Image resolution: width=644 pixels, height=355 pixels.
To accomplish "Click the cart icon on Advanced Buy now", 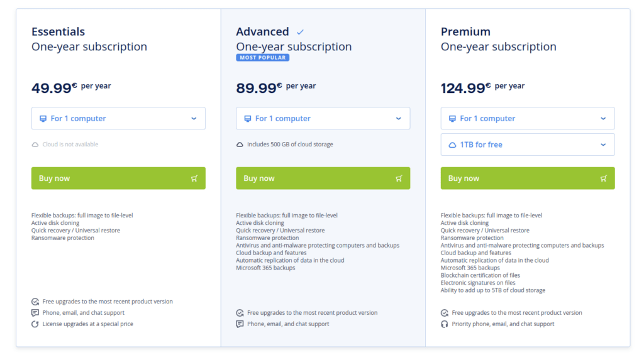I will pyautogui.click(x=399, y=178).
